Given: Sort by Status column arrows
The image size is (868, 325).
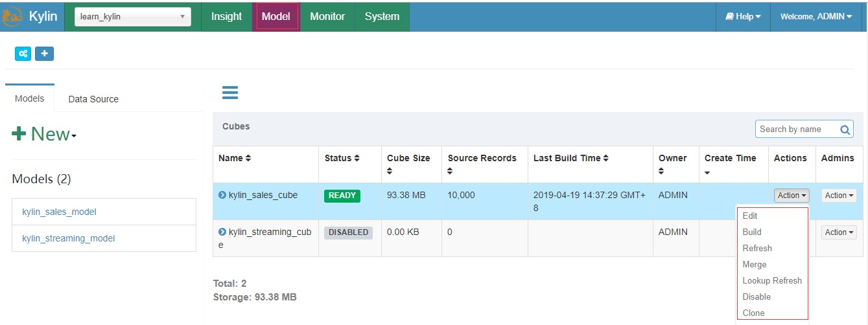Looking at the screenshot, I should pyautogui.click(x=357, y=159).
